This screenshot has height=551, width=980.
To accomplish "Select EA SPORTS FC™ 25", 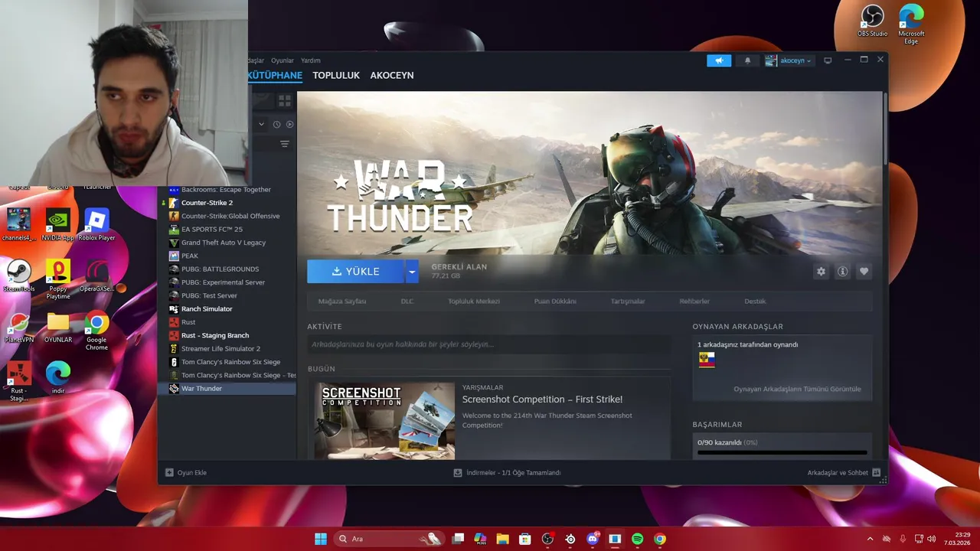I will [227, 230].
